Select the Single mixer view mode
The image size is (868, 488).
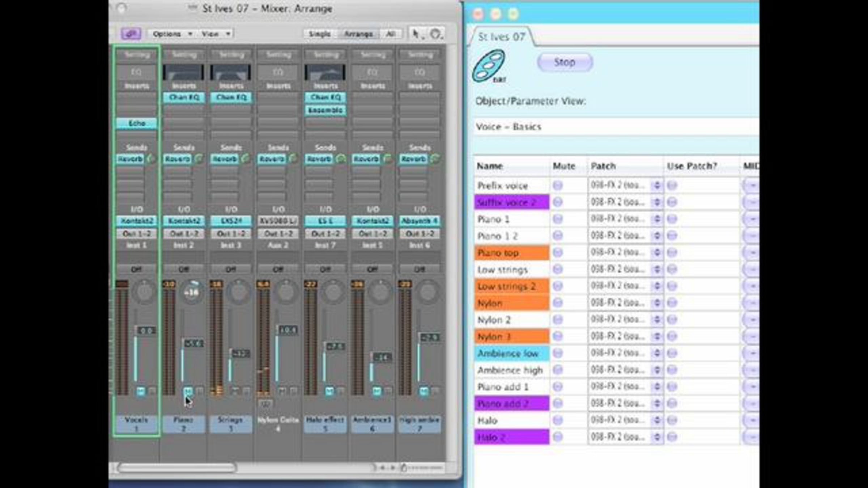click(319, 34)
